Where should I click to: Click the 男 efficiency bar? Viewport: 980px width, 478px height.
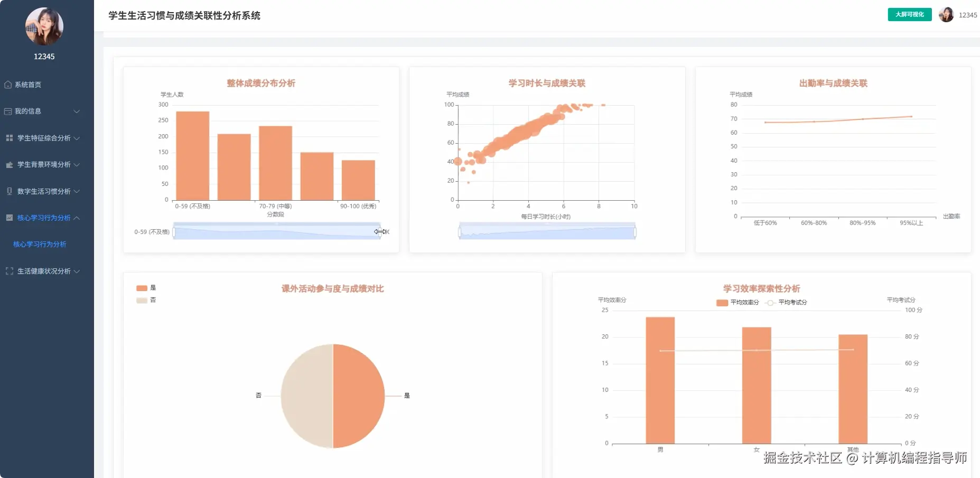[x=660, y=380]
